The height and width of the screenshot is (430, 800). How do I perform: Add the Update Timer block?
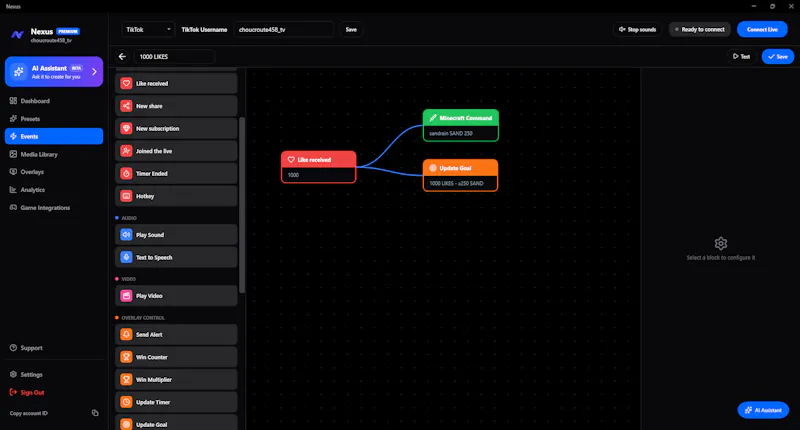176,402
